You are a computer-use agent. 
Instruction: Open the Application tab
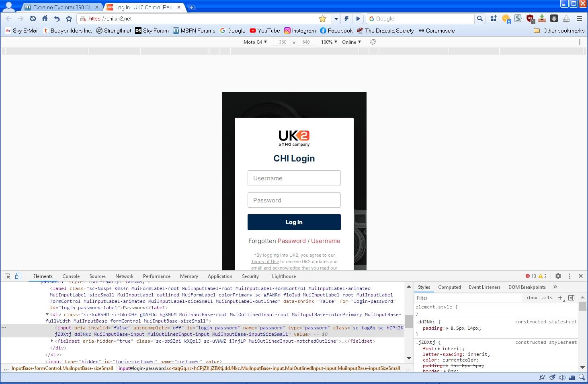click(x=220, y=276)
